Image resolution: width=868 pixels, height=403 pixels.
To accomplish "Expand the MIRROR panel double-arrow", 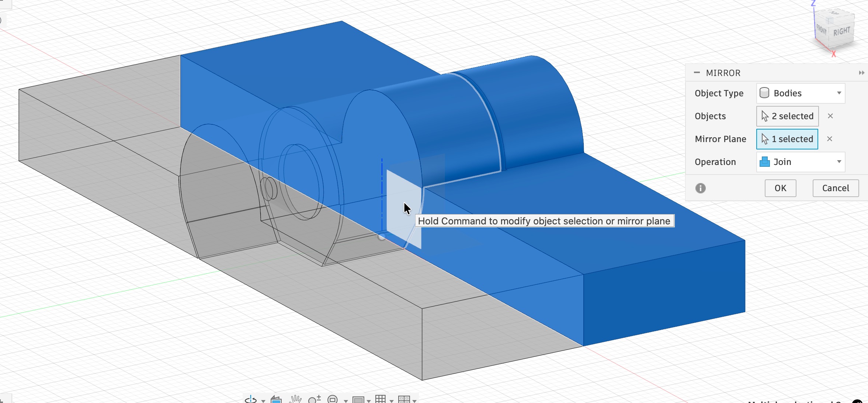I will pos(861,73).
